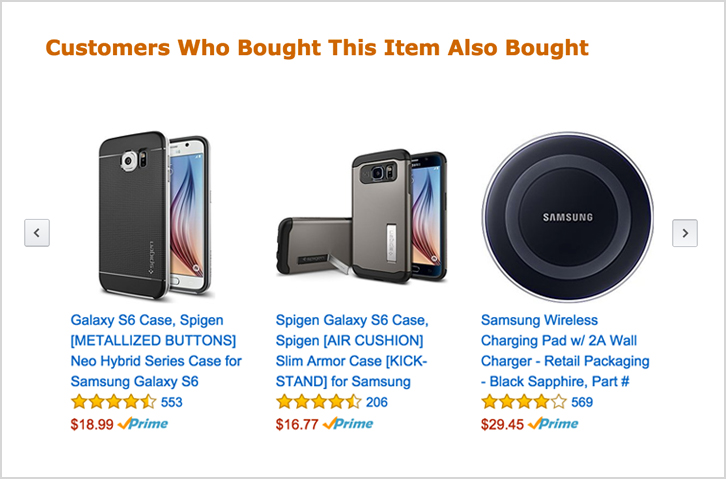The width and height of the screenshot is (726, 479).
Task: Click the previous carousel arrow button
Action: pos(37,233)
